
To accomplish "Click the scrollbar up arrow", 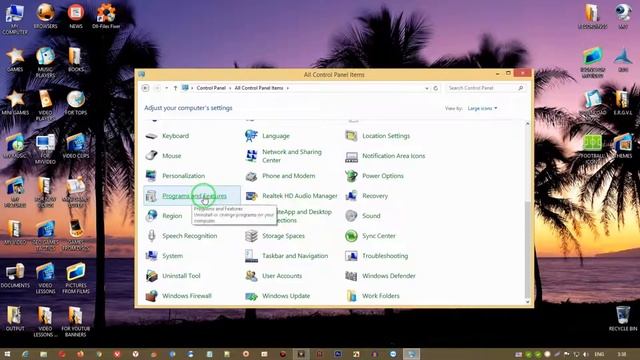I will tap(527, 124).
